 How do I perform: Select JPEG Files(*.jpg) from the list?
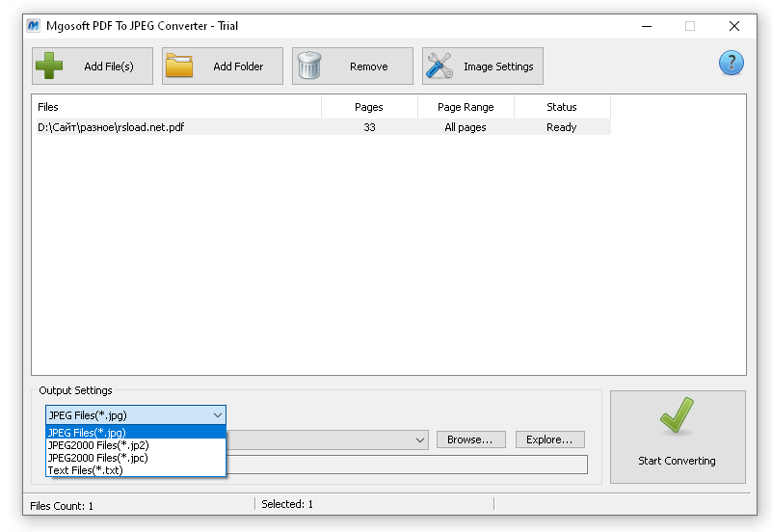pyautogui.click(x=136, y=433)
